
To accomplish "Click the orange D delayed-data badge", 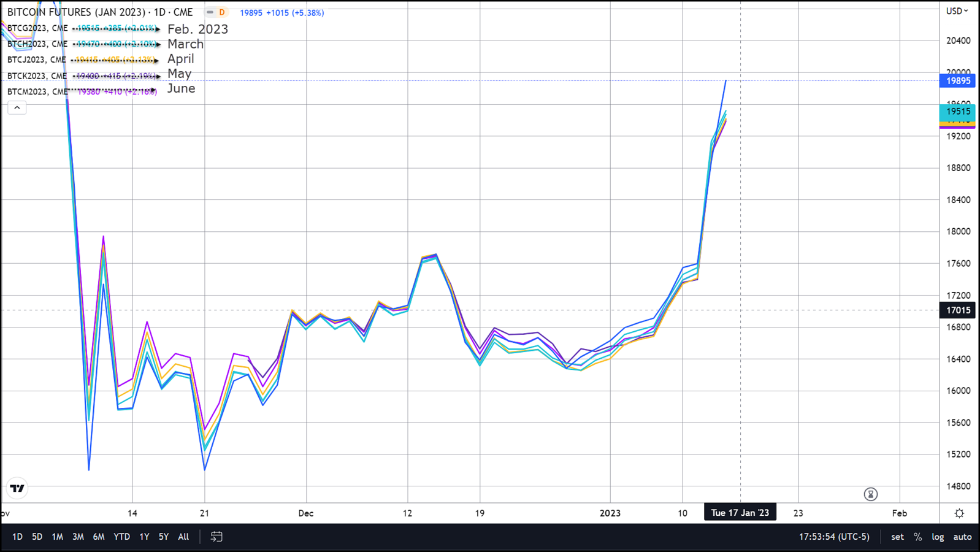I will coord(221,12).
